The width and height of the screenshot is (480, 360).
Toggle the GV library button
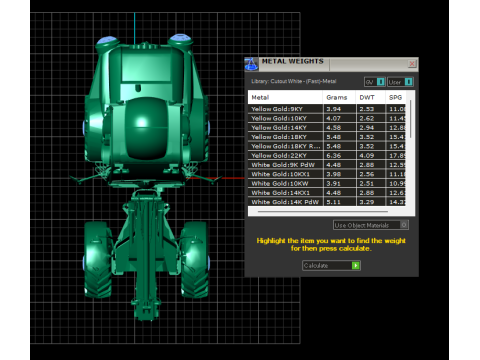click(375, 82)
